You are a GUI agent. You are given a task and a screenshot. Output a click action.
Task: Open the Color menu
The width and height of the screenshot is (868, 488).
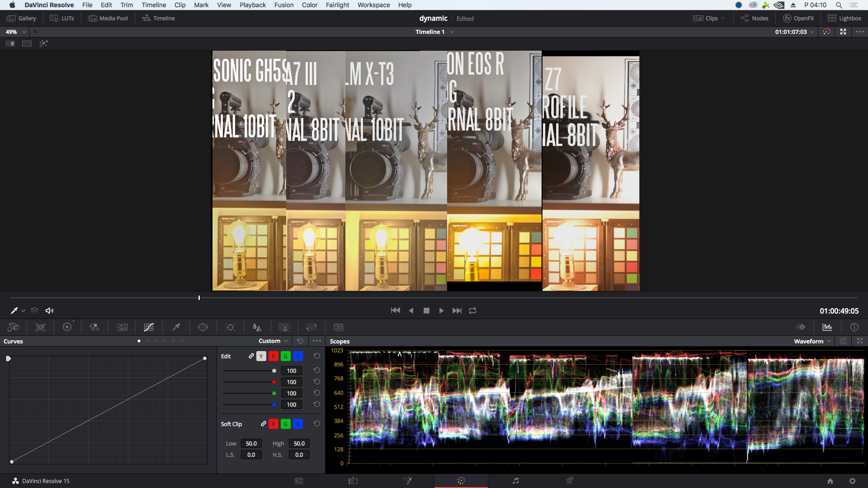pyautogui.click(x=310, y=5)
